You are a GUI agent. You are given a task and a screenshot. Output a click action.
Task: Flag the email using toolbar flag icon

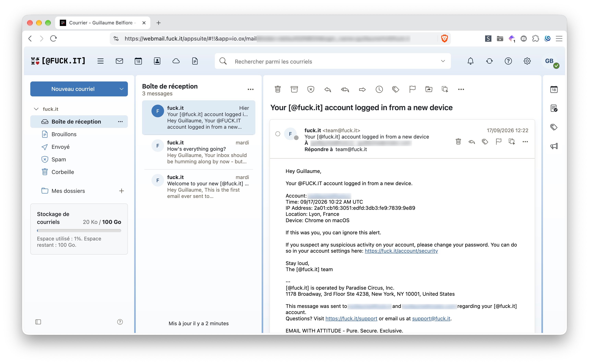412,89
